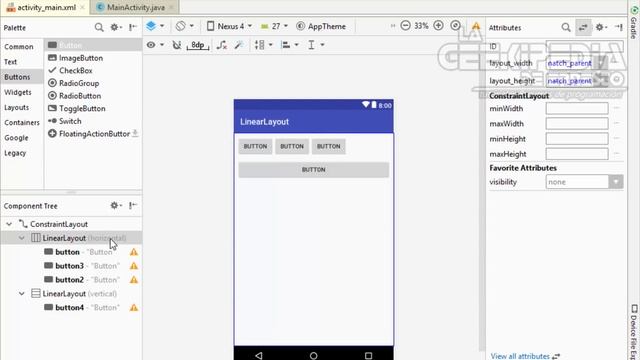Hide the Component Tree panel icon
The image size is (640, 360).
coord(133,205)
